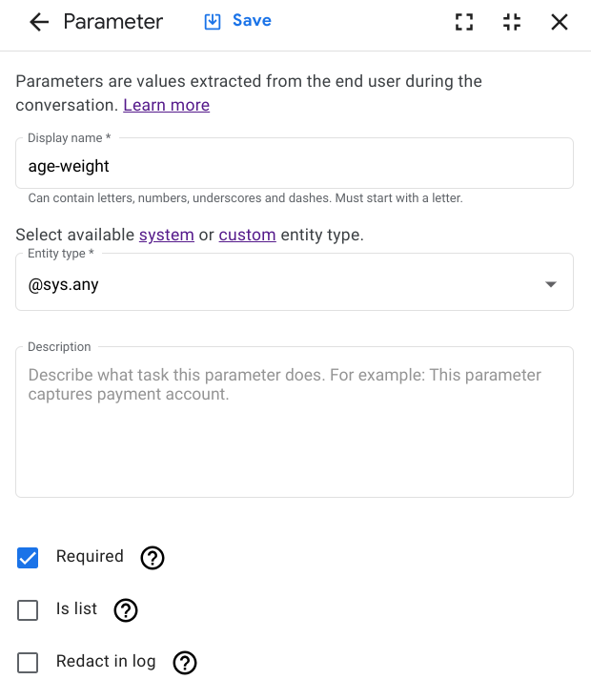Click the Save button text
Viewport: 591px width, 700px height.
pos(252,21)
